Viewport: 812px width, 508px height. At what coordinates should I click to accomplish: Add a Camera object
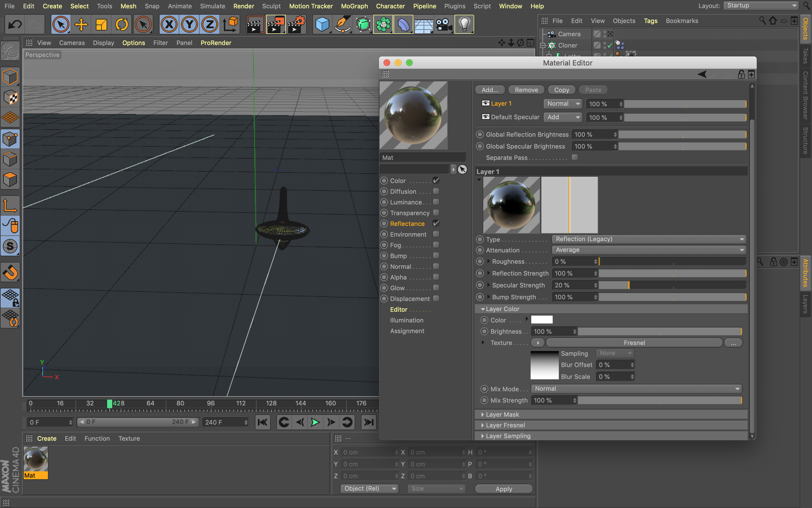point(444,25)
